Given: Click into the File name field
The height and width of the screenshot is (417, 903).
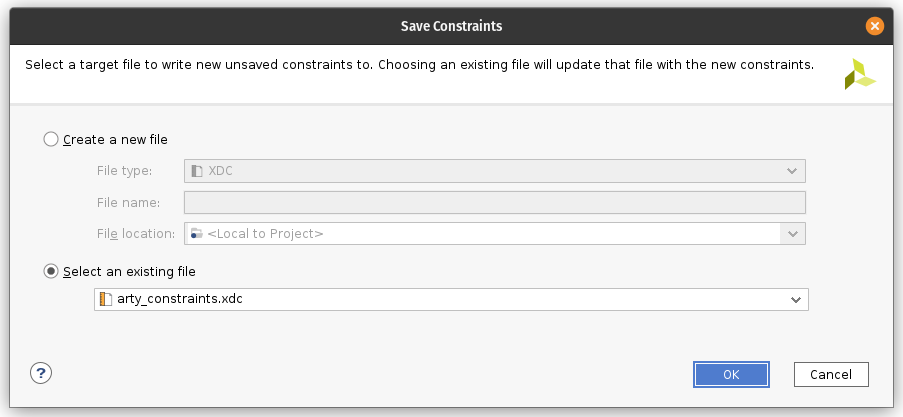Looking at the screenshot, I should tap(495, 203).
